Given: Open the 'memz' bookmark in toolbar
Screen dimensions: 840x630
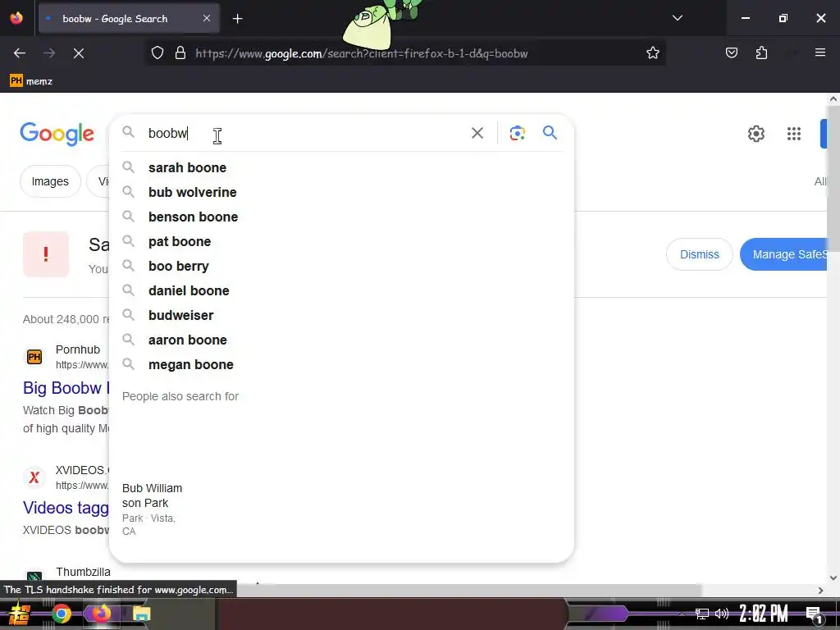Looking at the screenshot, I should point(31,81).
